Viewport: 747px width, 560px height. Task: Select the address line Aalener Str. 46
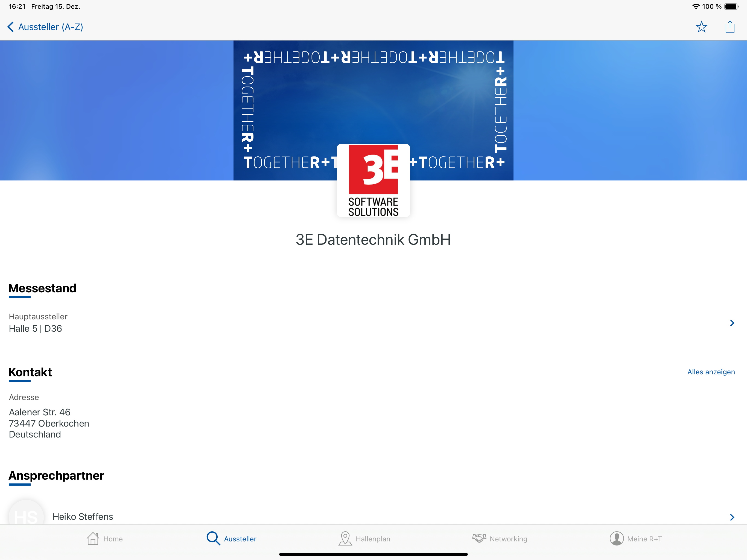coord(40,412)
